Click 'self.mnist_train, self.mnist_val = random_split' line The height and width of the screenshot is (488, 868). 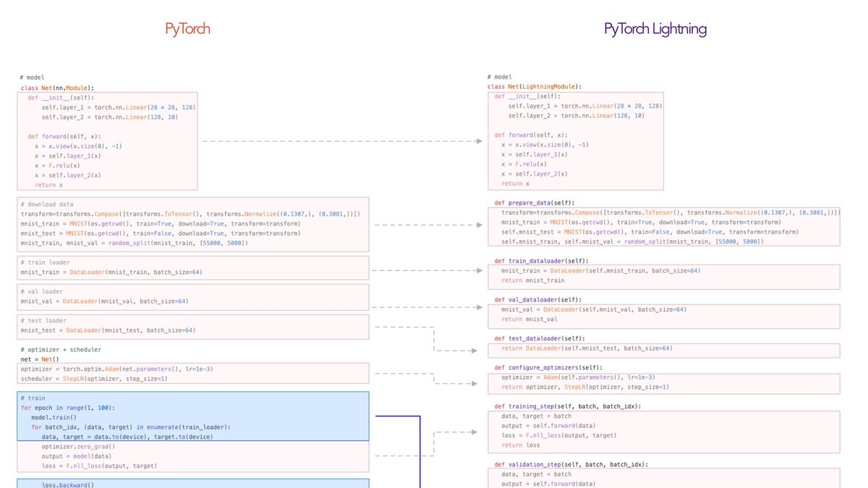(632, 241)
